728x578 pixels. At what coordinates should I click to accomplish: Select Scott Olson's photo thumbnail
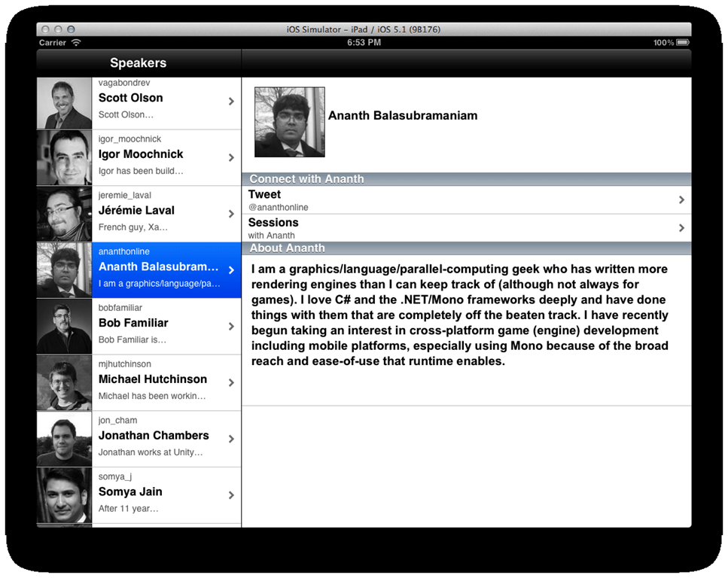tap(64, 103)
